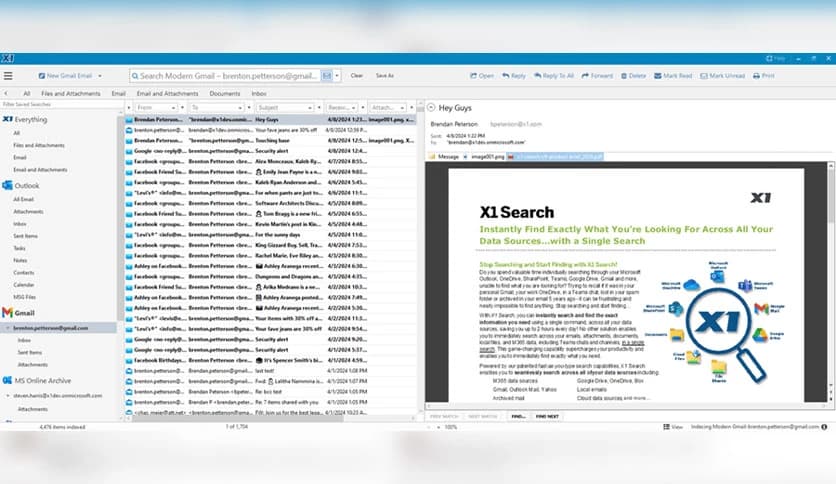Open the search scope dropdown arrow
Viewport: 836px width, 484px height.
(x=337, y=76)
